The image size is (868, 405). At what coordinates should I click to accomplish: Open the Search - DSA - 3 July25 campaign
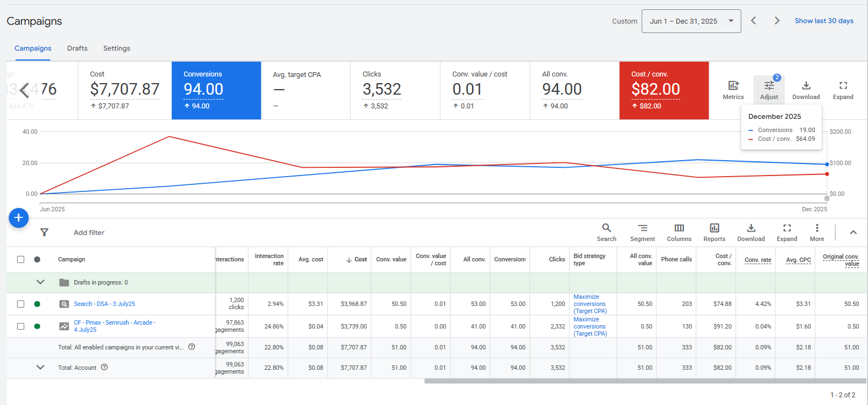105,304
